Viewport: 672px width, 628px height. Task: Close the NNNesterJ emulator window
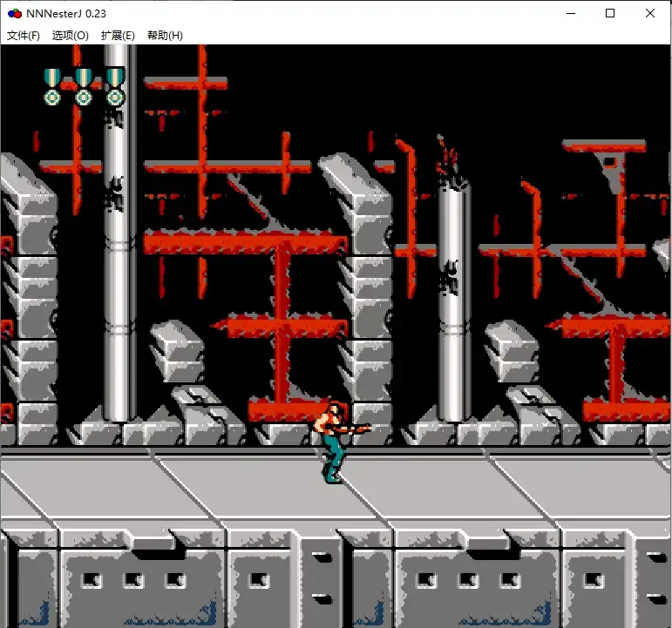pos(649,13)
